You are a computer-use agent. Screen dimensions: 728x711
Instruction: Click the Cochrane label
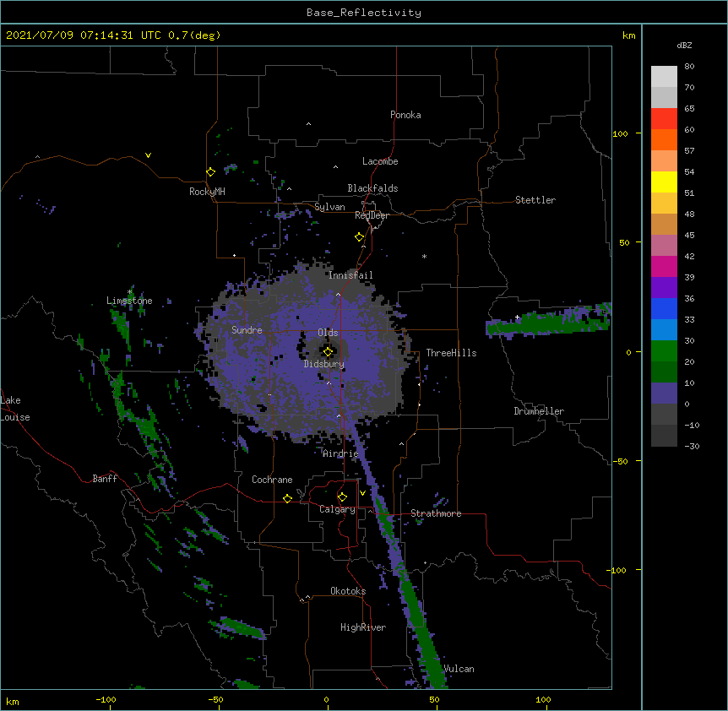[x=272, y=480]
